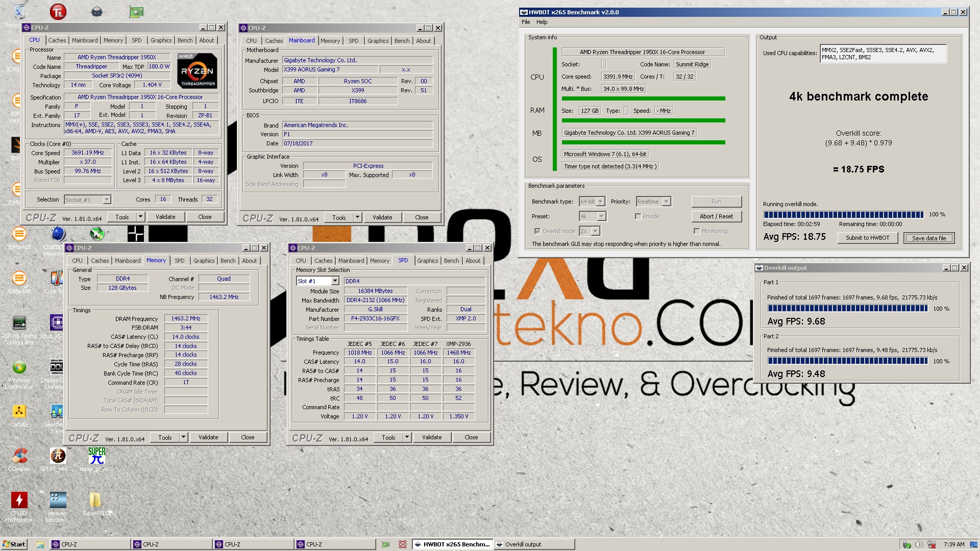
Task: Click the main benchmark progress bar
Action: [x=844, y=215]
